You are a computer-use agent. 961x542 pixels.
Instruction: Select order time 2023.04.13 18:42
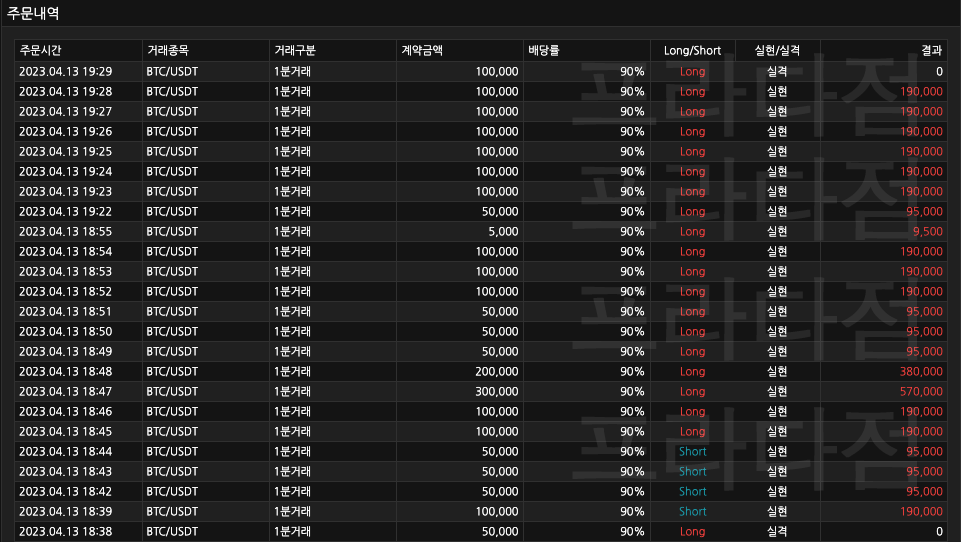click(66, 492)
